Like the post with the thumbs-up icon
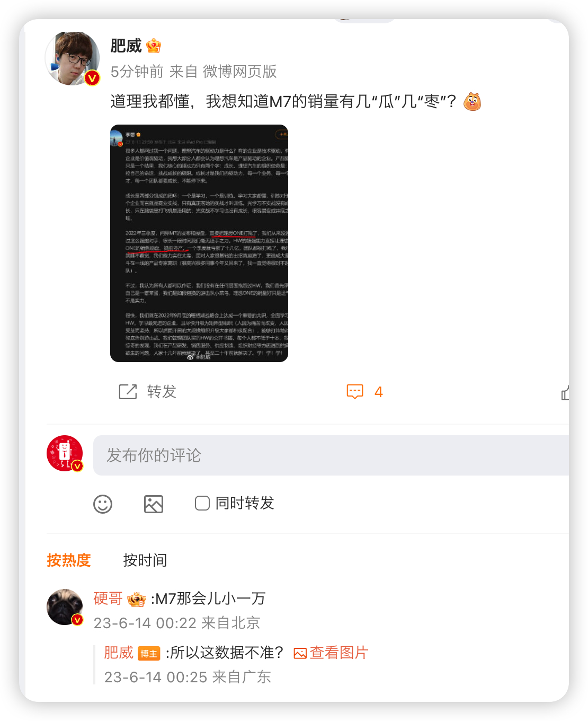This screenshot has height=721, width=588. (565, 392)
